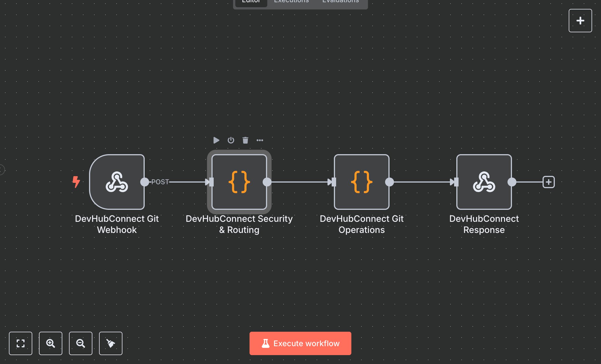The width and height of the screenshot is (601, 364).
Task: Tidy up the workflow layout
Action: coord(111,343)
